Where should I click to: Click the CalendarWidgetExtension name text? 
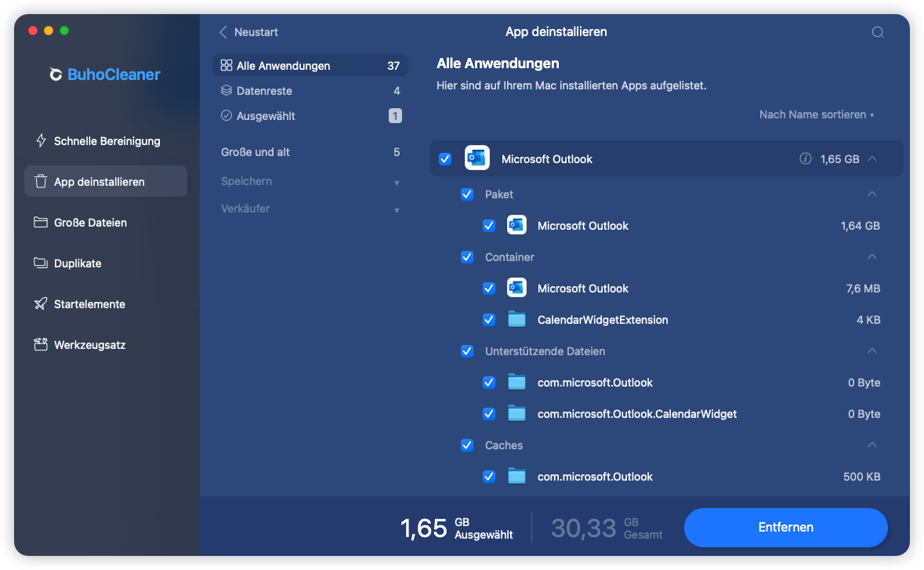pyautogui.click(x=602, y=319)
